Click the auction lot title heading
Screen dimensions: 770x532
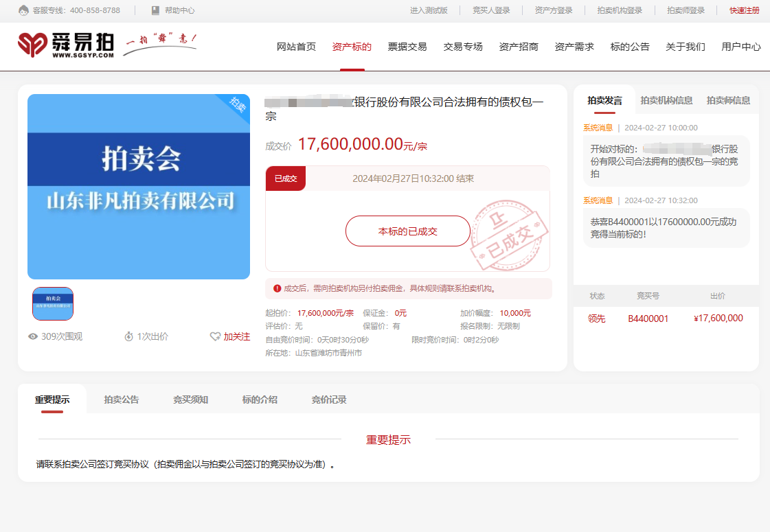pos(404,108)
